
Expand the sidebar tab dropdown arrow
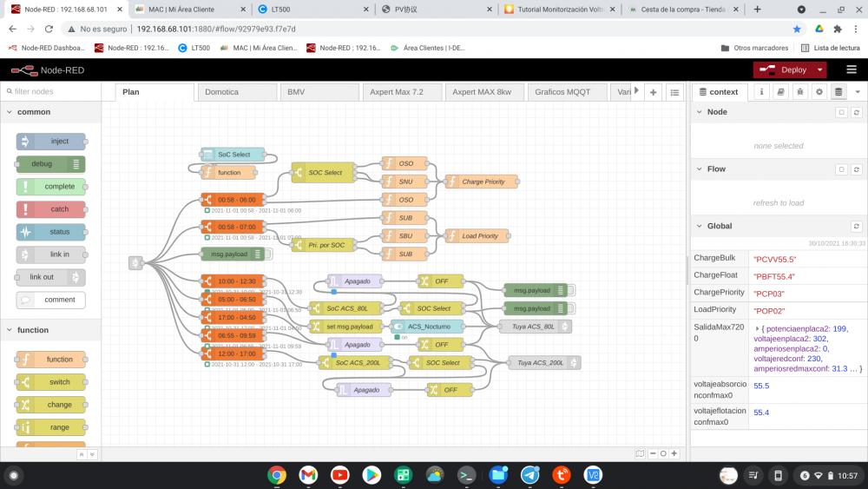click(858, 92)
